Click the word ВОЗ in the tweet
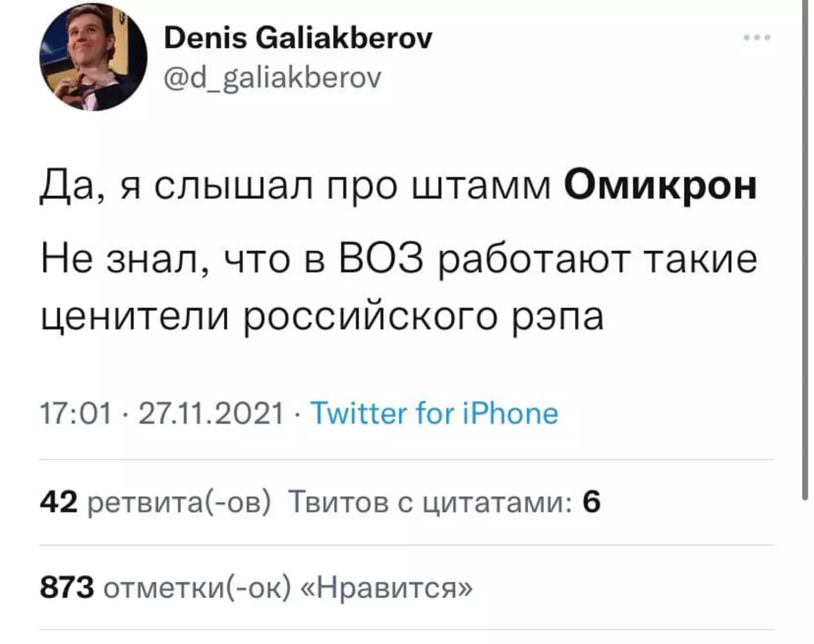This screenshot has width=814, height=644. click(381, 258)
